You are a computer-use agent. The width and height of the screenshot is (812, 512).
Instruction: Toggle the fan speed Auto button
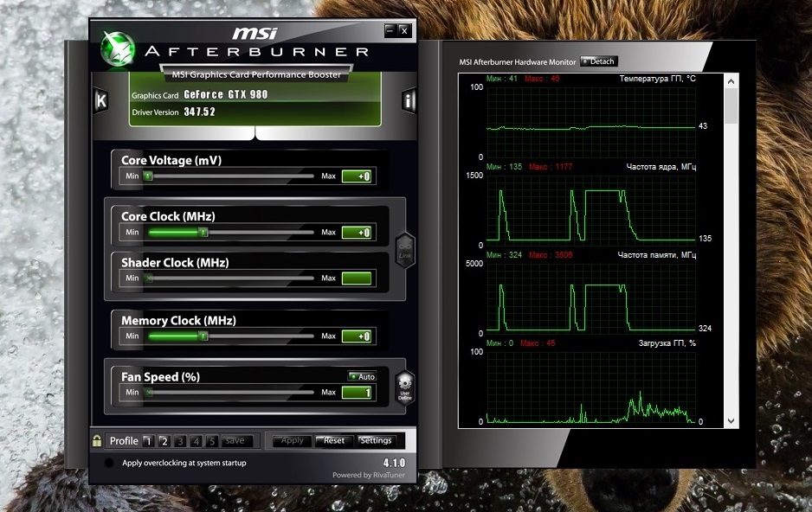click(x=362, y=376)
